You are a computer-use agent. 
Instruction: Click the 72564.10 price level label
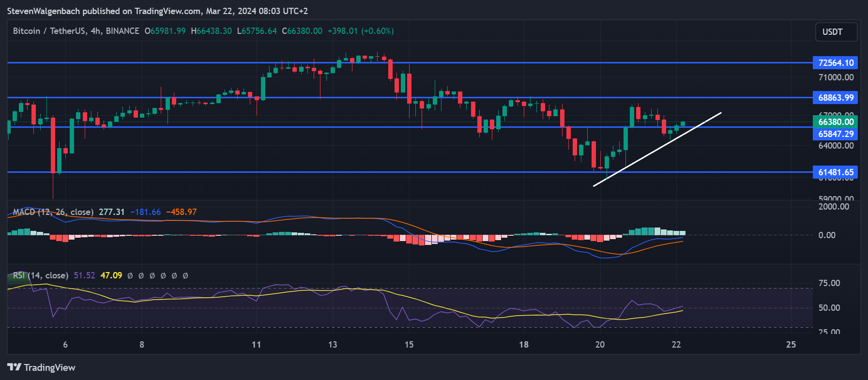tap(835, 63)
